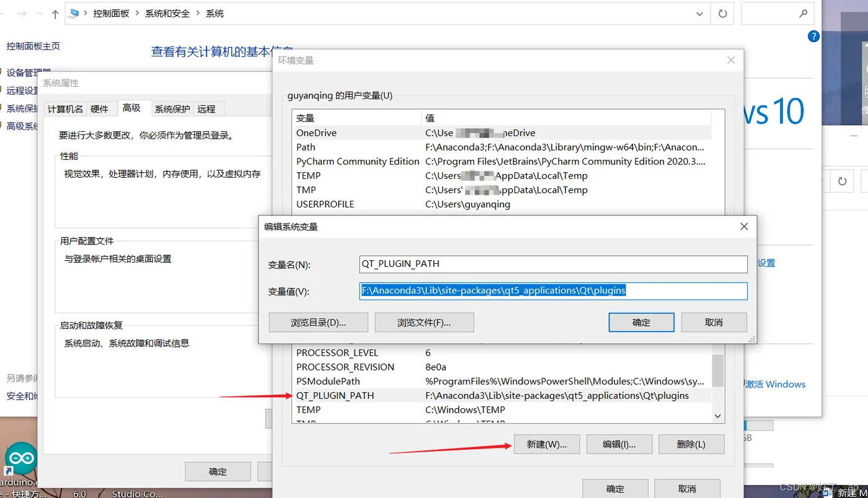Click 系统和安全 in the address breadcrumb

167,13
